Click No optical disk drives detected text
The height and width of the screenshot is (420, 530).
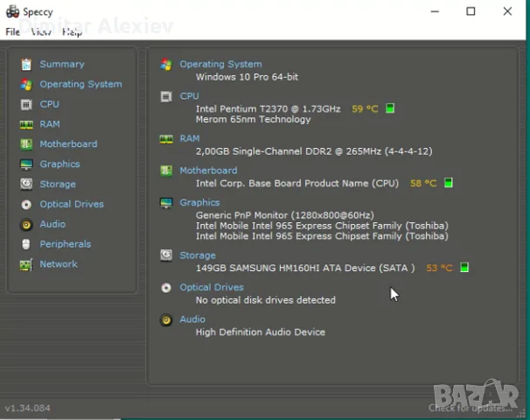click(266, 300)
